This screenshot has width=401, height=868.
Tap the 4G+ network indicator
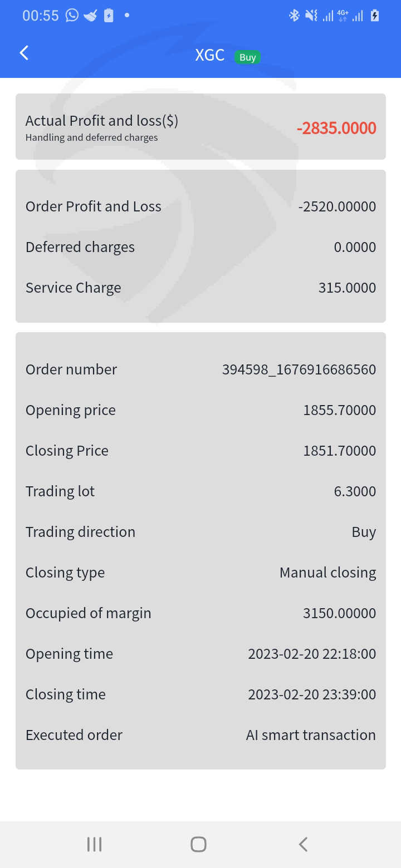(x=343, y=16)
